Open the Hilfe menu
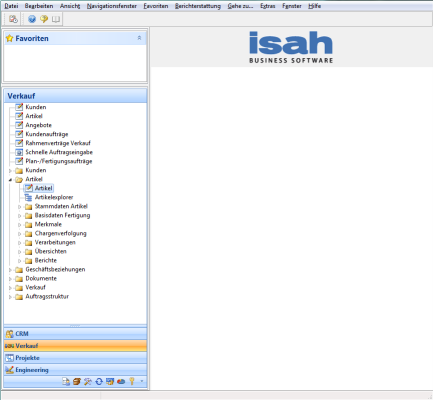The height and width of the screenshot is (400, 433). pyautogui.click(x=314, y=6)
